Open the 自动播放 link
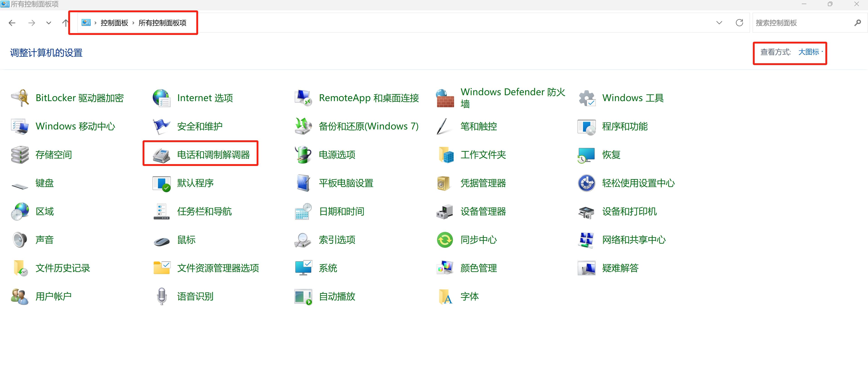The height and width of the screenshot is (389, 868). pyautogui.click(x=337, y=296)
